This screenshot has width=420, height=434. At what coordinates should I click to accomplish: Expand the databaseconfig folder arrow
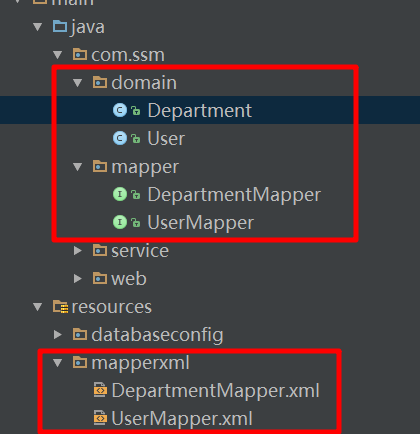tap(58, 335)
